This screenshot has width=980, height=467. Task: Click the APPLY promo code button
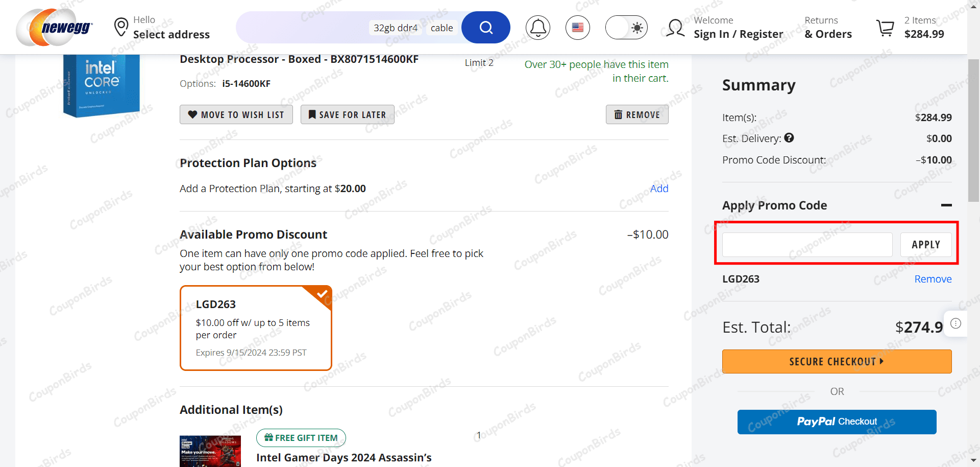[x=926, y=244]
